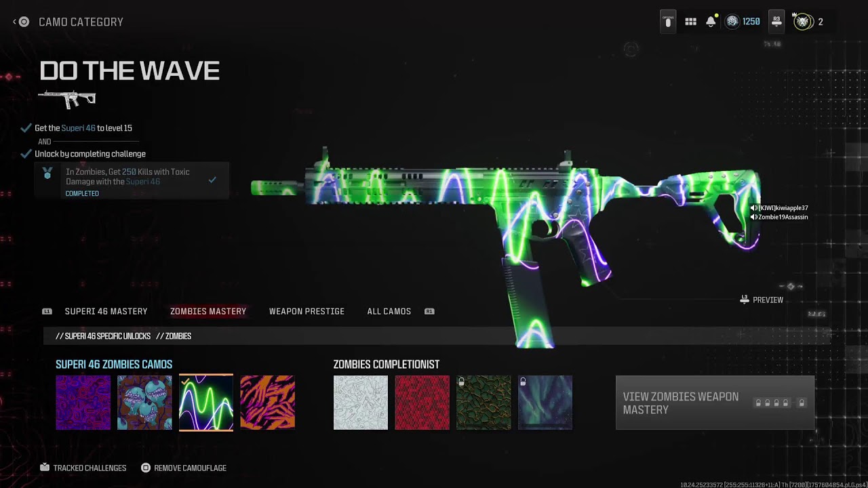Click the Tracked Challenges icon
Viewport: 868px width, 488px height.
point(45,468)
